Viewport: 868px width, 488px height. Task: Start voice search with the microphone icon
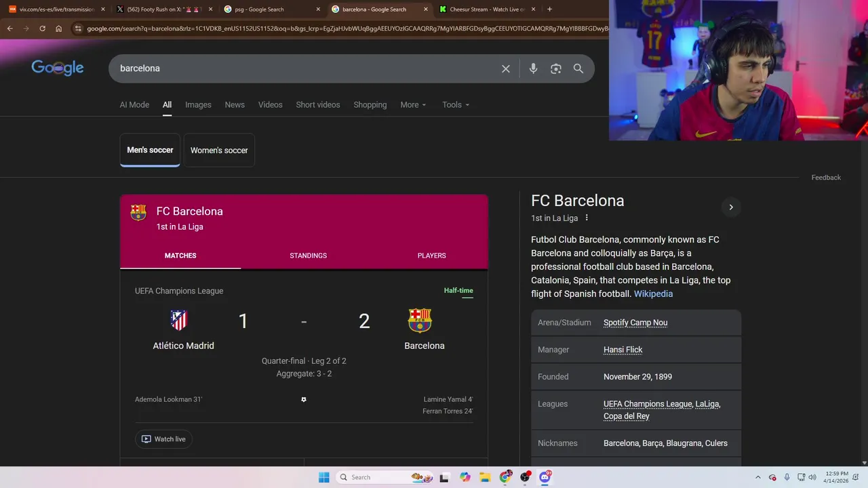[533, 68]
